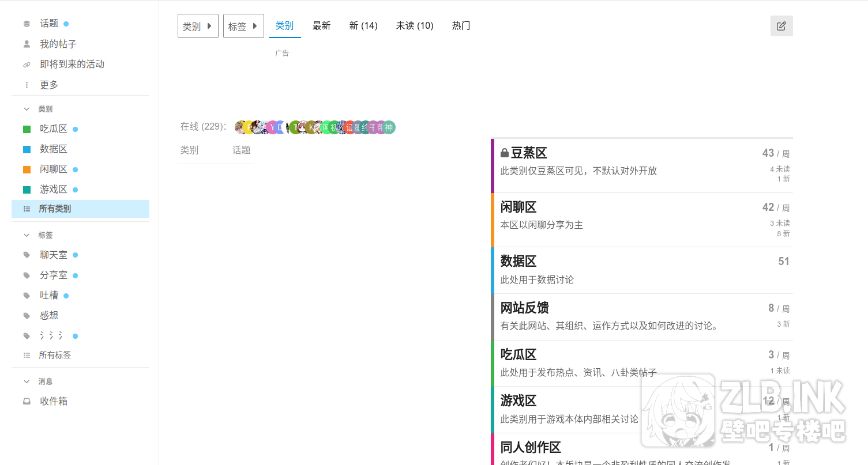Click the last online user avatar 神

[389, 127]
